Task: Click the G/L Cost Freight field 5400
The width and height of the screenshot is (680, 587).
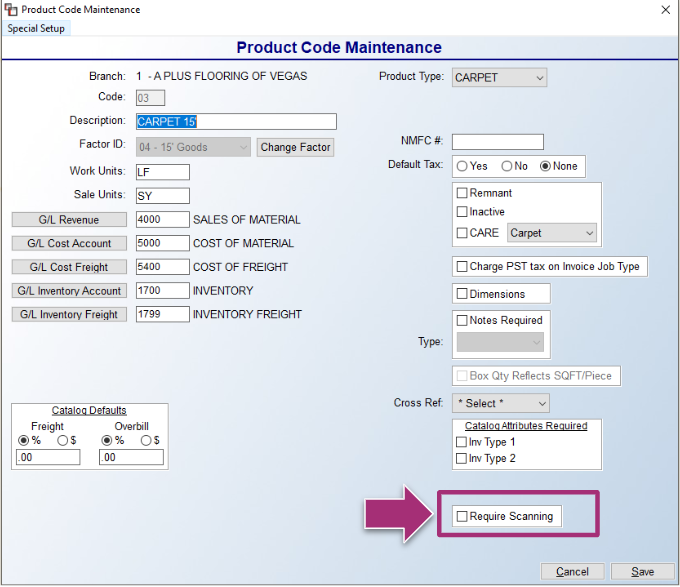Action: [x=163, y=267]
